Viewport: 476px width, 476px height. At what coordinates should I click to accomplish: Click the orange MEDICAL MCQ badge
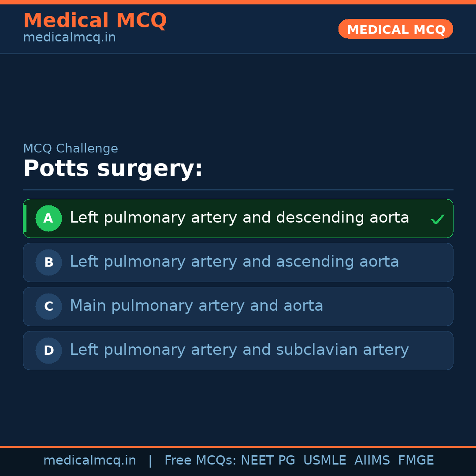point(395,29)
